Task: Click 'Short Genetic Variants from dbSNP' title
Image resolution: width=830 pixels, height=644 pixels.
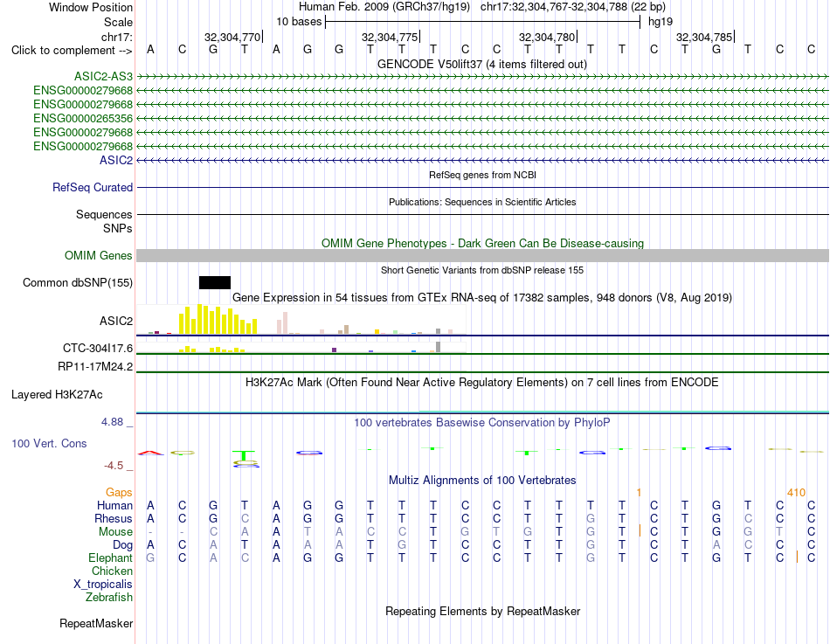Action: pyautogui.click(x=482, y=270)
